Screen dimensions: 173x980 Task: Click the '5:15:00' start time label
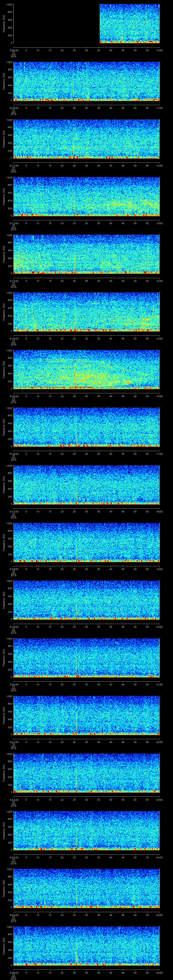point(14,396)
